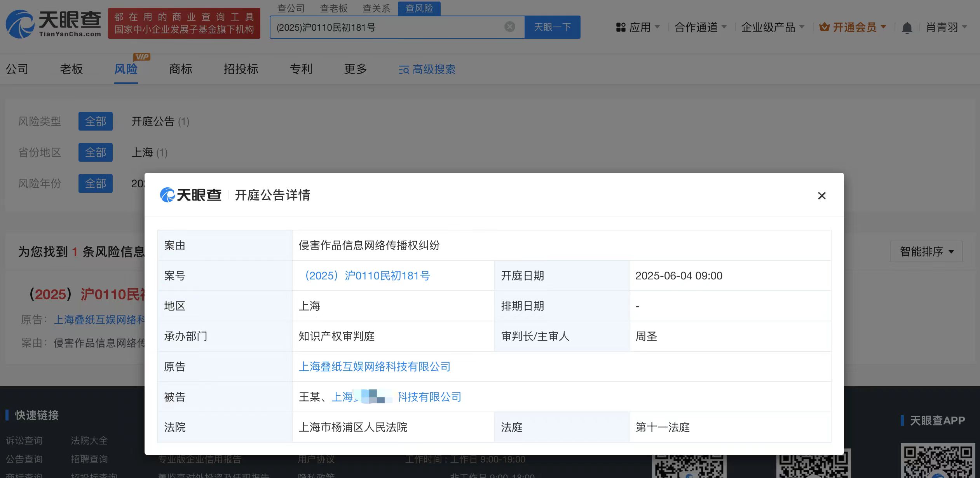Viewport: 980px width, 478px height.
Task: Click the courtroom value 第十一法庭
Action: [663, 427]
